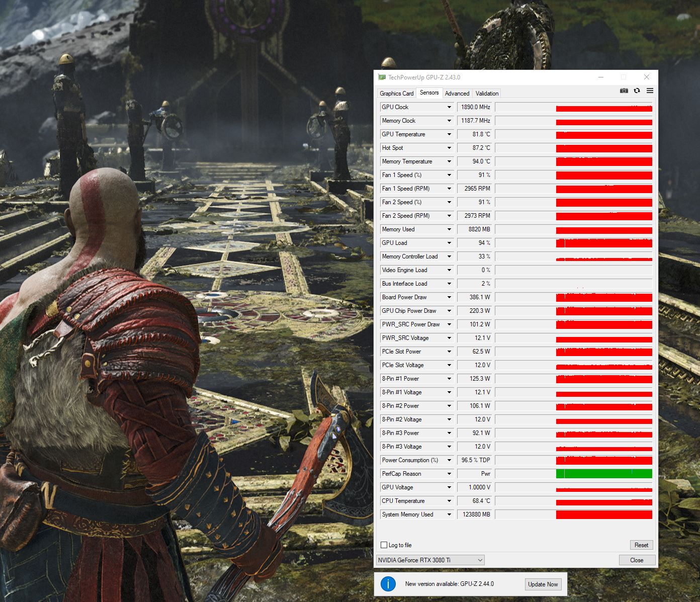Click the 94.0 °C Memory Temperature value
700x602 pixels.
(474, 161)
